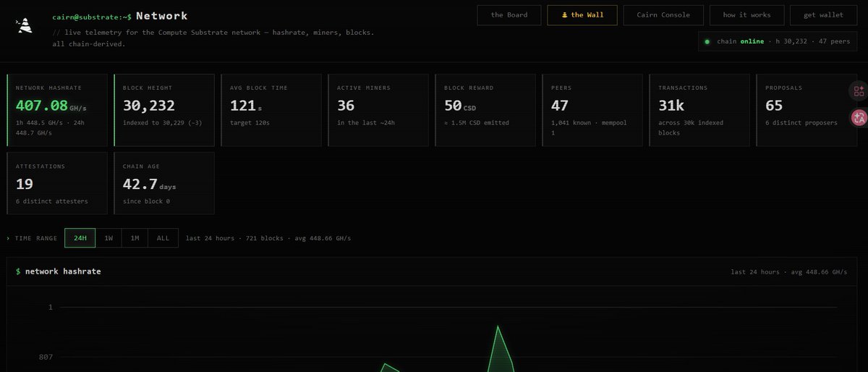
Task: Click 'in the last ~24h' text
Action: (x=366, y=123)
